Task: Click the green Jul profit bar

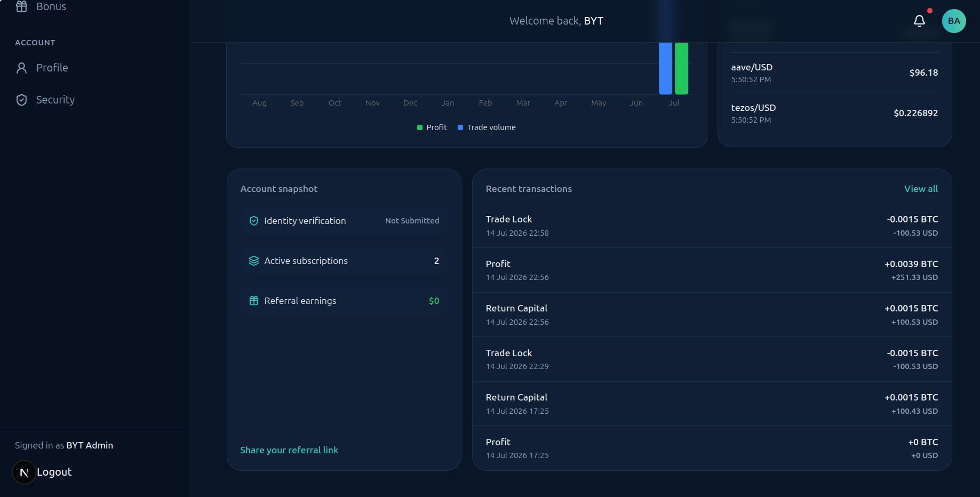Action: point(681,68)
